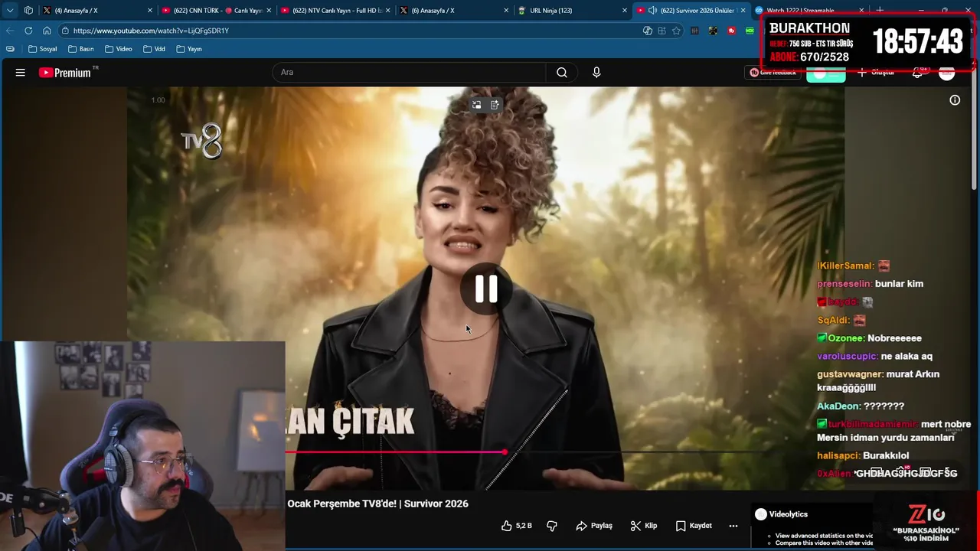Start voice search with microphone icon
Viewport: 980px width, 551px height.
point(596,73)
